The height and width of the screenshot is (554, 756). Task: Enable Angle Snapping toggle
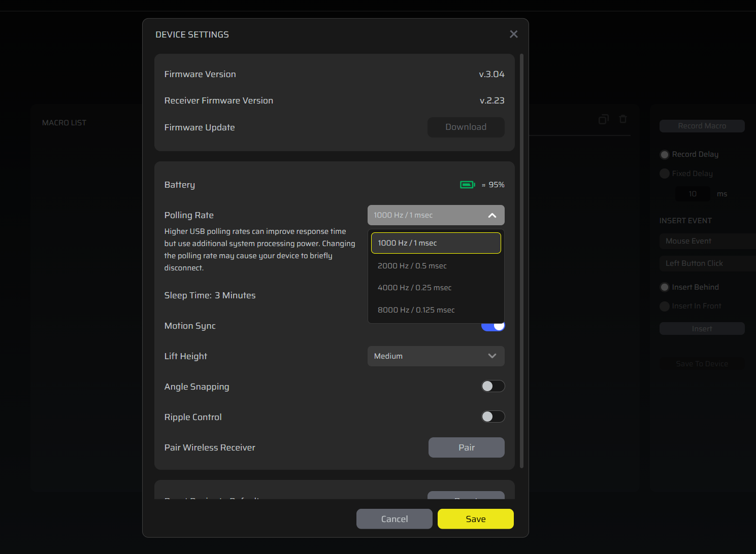(x=492, y=387)
